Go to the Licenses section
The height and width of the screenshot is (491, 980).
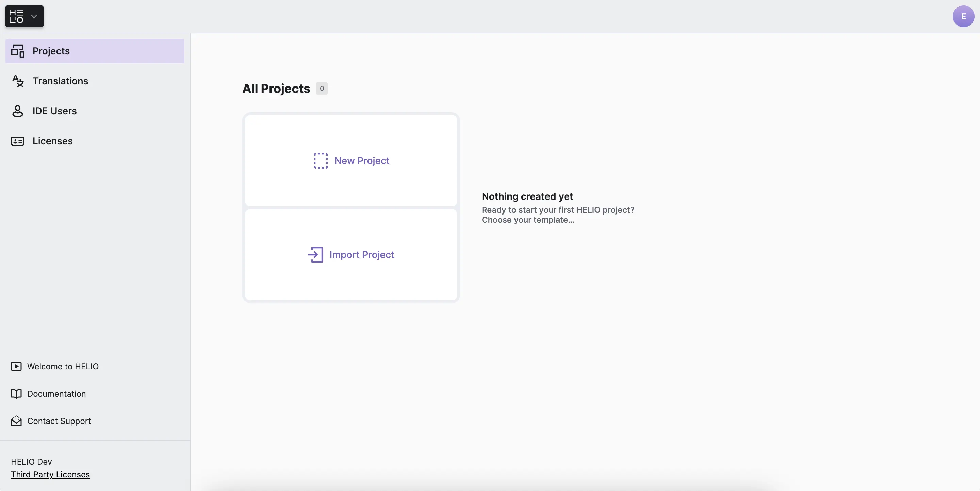tap(52, 141)
